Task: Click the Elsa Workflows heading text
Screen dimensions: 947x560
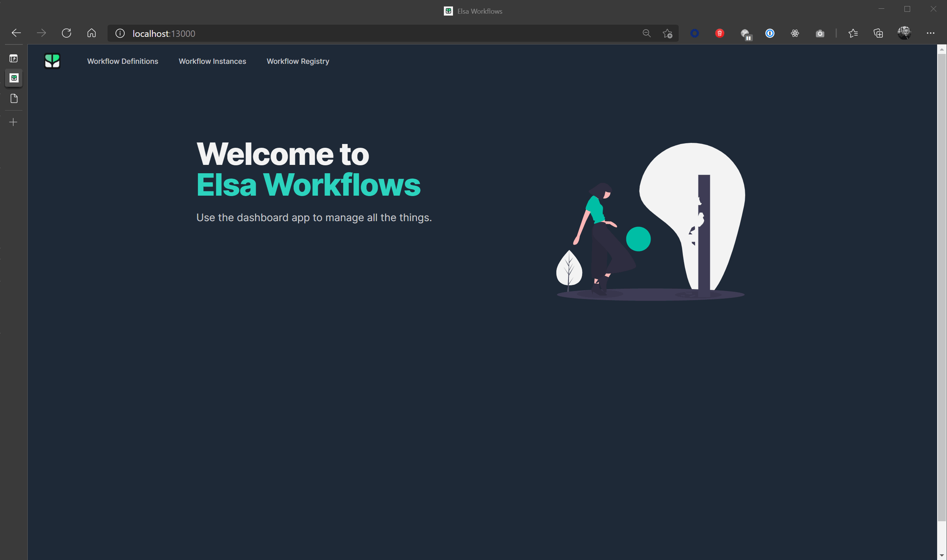Action: [x=308, y=185]
